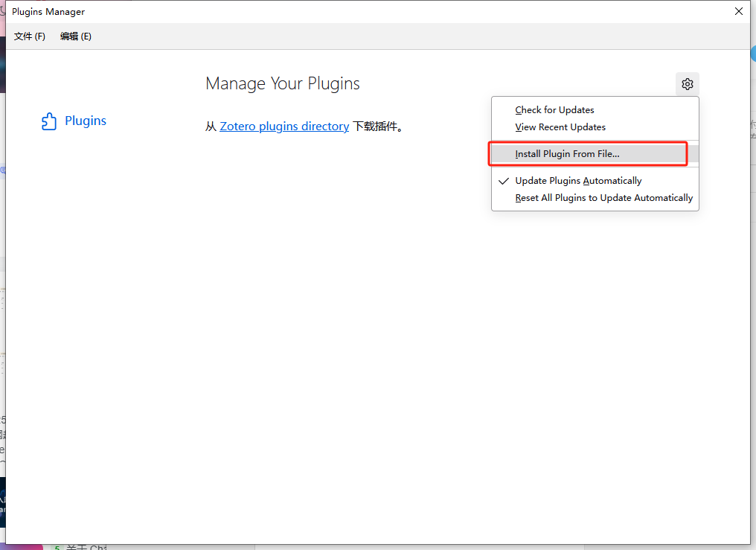This screenshot has height=550, width=756.
Task: Open the 编辑 (E) menu
Action: pyautogui.click(x=76, y=36)
